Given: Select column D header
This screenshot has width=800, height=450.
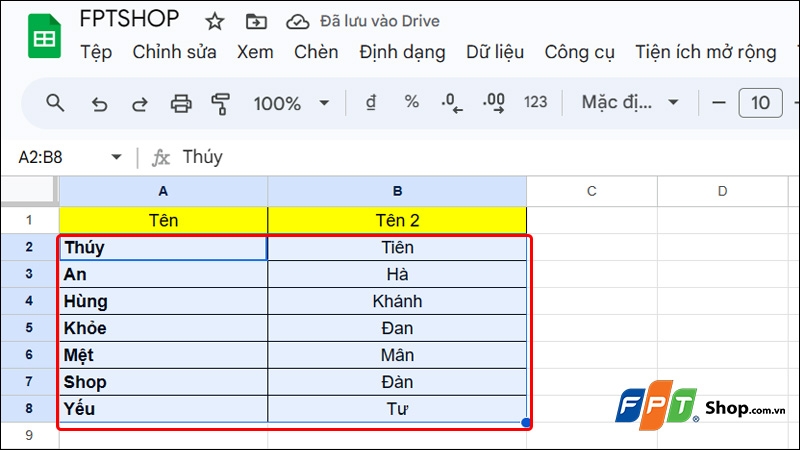Looking at the screenshot, I should (x=722, y=191).
